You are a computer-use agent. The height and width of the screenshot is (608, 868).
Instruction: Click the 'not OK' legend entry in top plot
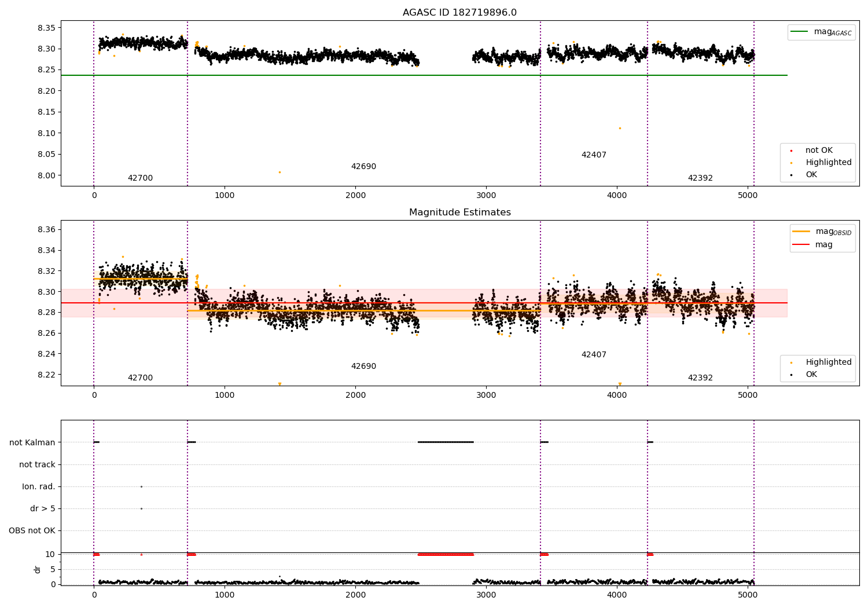click(812, 151)
